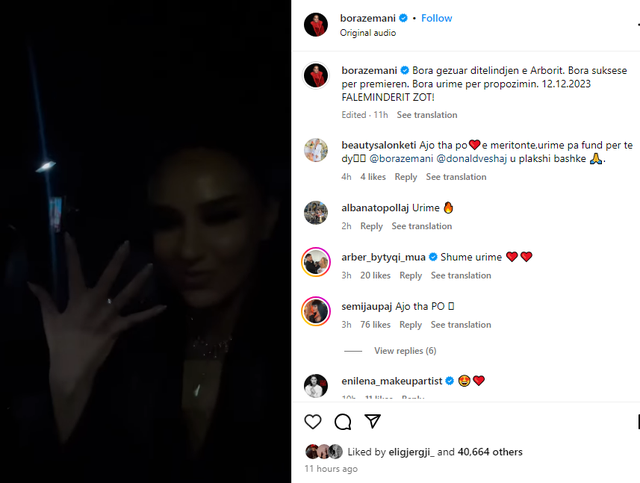640x483 pixels.
Task: View arber_bytyqi_mua story ring avatar
Action: click(x=316, y=262)
